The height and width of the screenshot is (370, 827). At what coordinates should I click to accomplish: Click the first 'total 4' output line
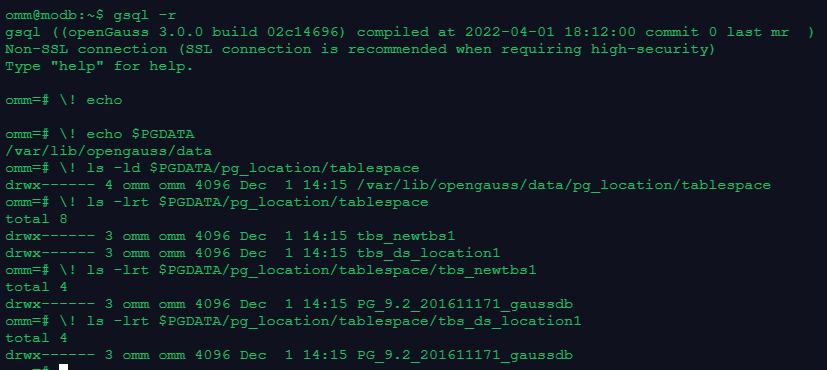tap(36, 287)
